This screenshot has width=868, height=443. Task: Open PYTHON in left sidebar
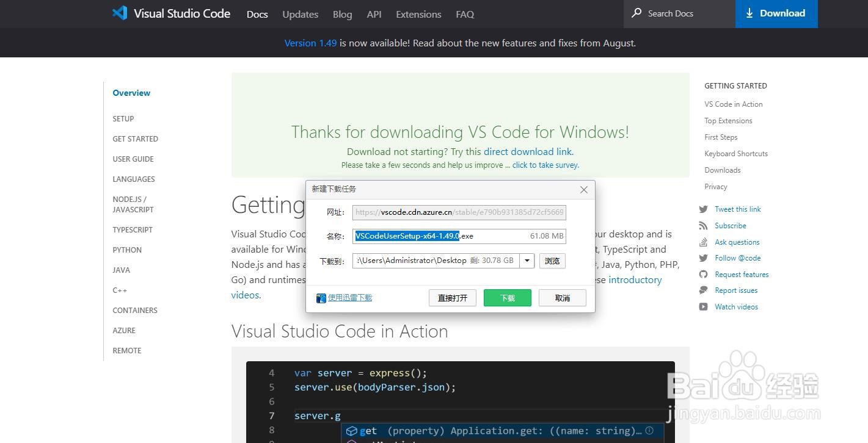click(x=127, y=250)
